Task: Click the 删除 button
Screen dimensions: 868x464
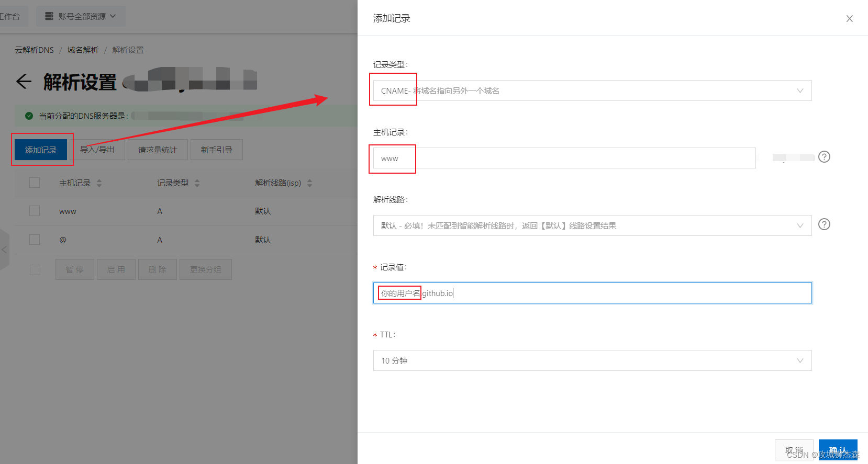Action: point(158,269)
